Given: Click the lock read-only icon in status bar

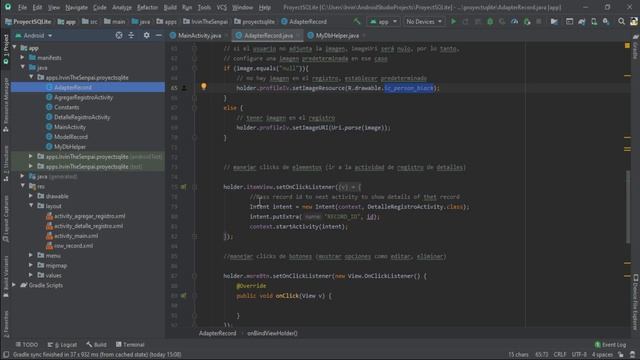Looking at the screenshot, I should 621,355.
